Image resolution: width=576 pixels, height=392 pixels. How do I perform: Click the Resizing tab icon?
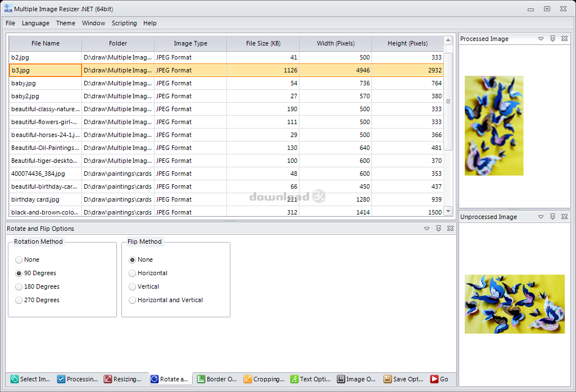pyautogui.click(x=108, y=379)
